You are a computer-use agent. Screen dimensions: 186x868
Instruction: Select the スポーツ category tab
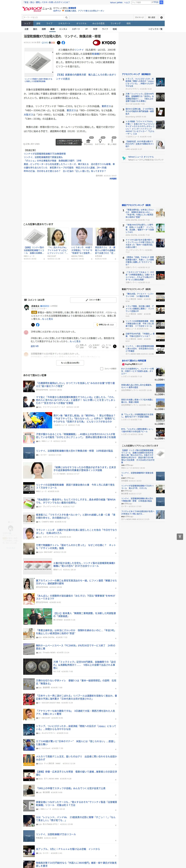coord(76,29)
